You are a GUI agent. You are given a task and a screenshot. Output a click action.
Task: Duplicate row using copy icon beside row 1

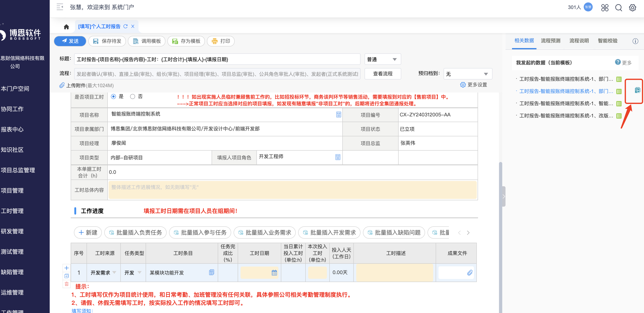click(x=67, y=276)
